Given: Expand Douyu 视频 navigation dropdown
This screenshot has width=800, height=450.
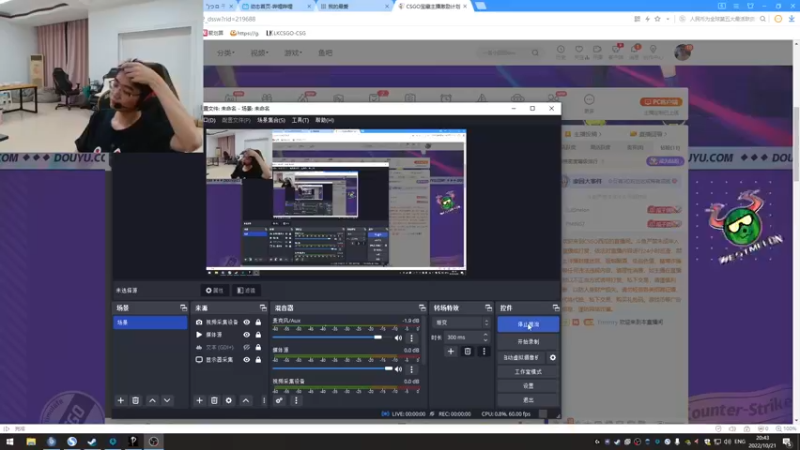Looking at the screenshot, I should pyautogui.click(x=259, y=53).
